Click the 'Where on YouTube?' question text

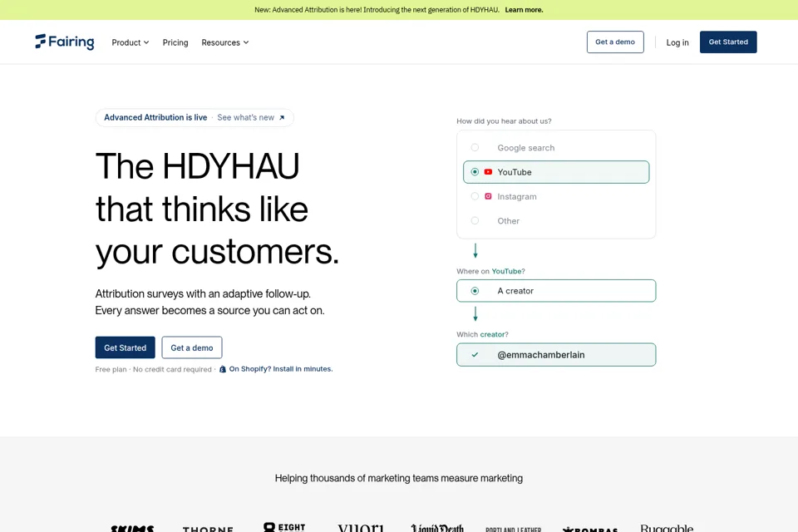(490, 271)
